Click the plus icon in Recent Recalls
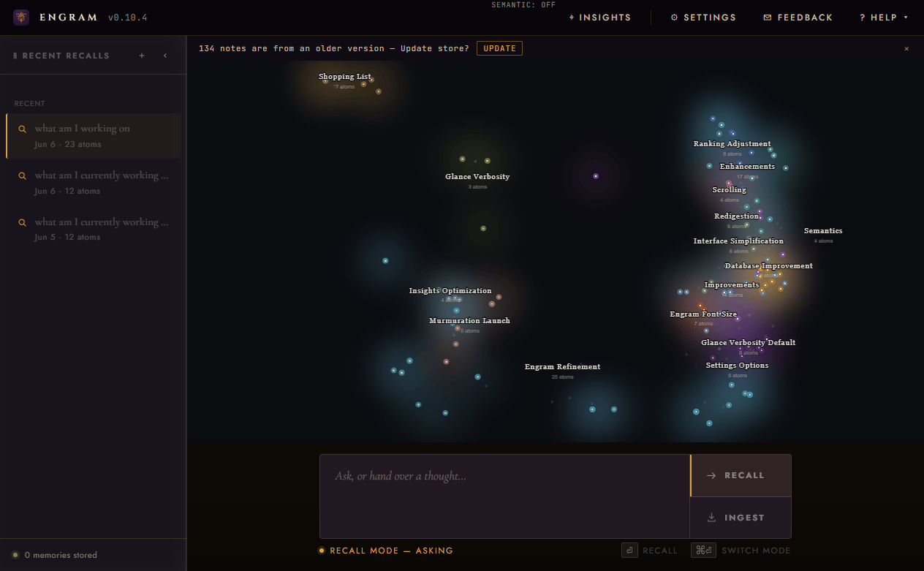The width and height of the screenshot is (924, 571). point(142,56)
